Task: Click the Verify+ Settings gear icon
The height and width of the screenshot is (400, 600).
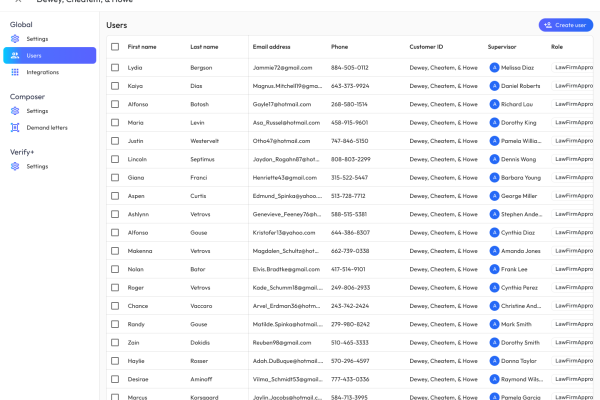Action: point(15,166)
